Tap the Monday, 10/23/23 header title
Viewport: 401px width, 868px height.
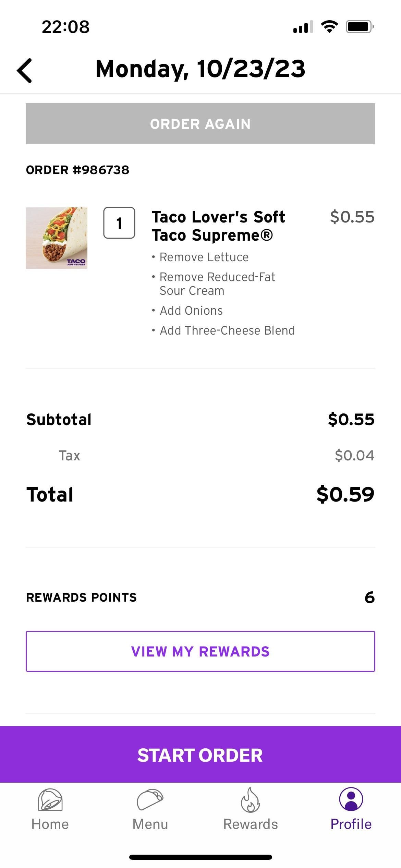(x=200, y=69)
